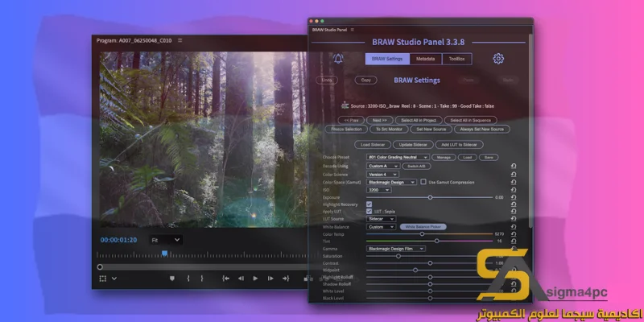Click the Freeze Selection button
The image size is (644, 322).
pyautogui.click(x=346, y=129)
